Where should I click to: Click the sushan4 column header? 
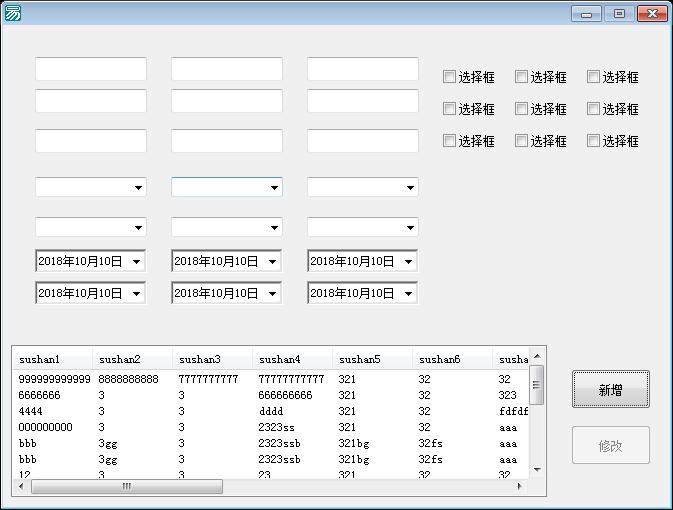(292, 359)
